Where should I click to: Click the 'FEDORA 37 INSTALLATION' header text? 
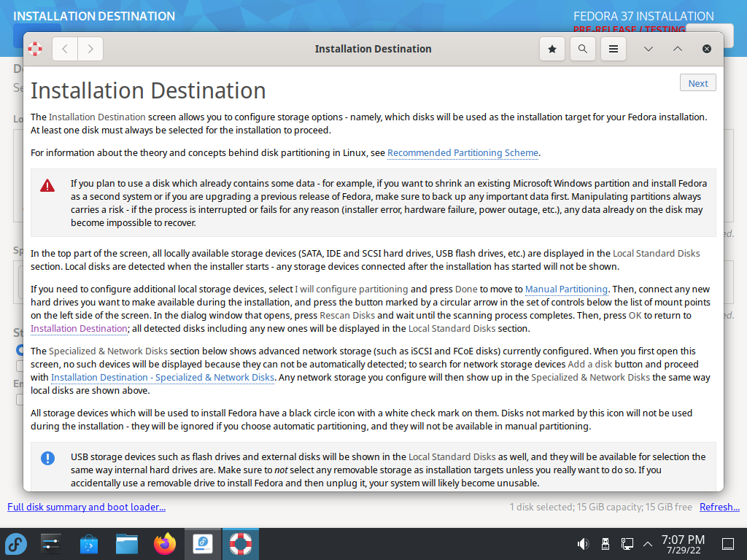(643, 16)
